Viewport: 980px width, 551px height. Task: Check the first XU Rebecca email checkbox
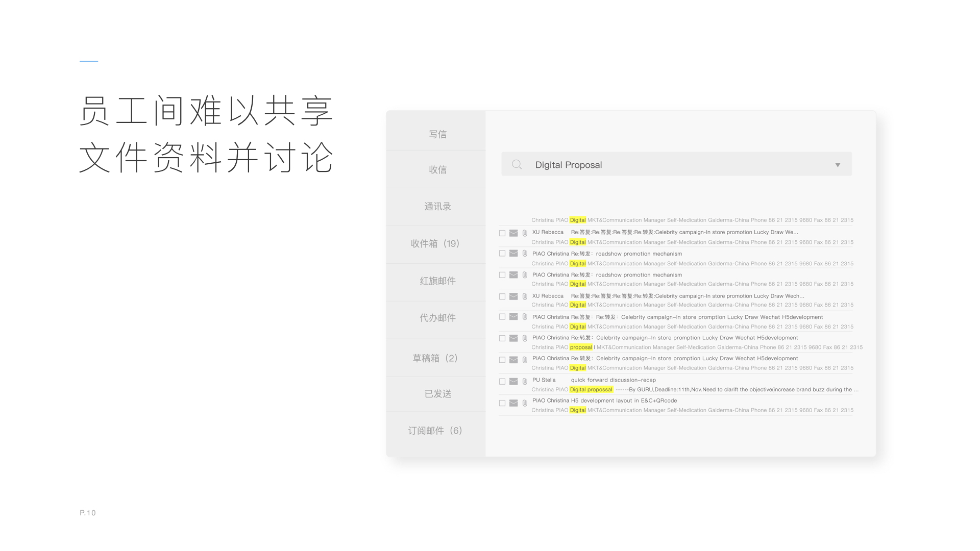click(x=502, y=233)
